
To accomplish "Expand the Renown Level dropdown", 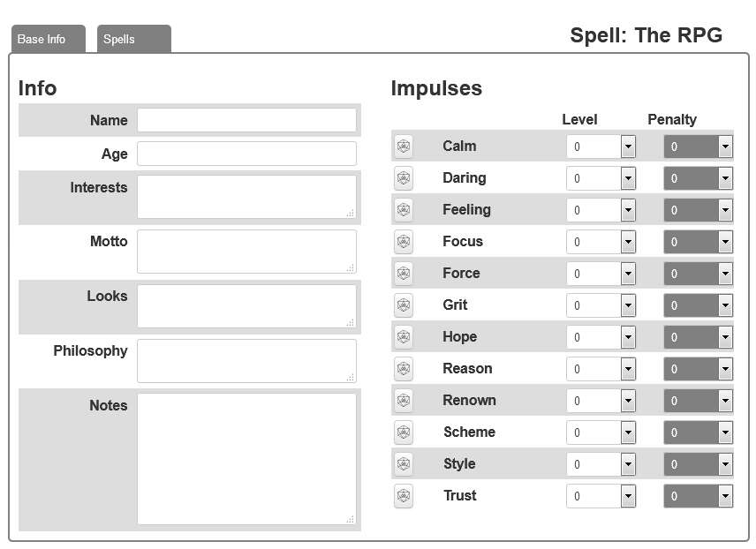I will tap(601, 401).
